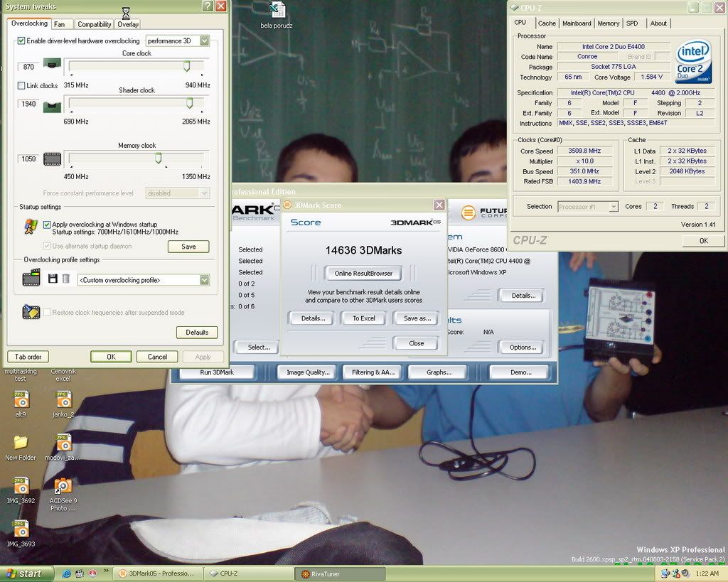Click the Memory clock slider handle
The image size is (728, 582).
click(159, 158)
